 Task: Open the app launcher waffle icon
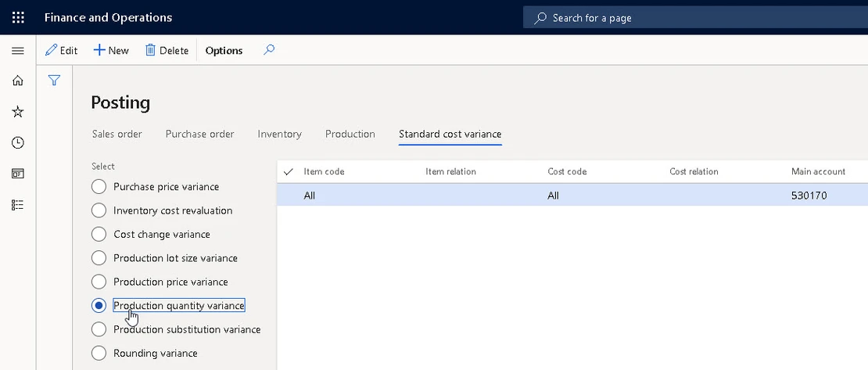coord(18,18)
